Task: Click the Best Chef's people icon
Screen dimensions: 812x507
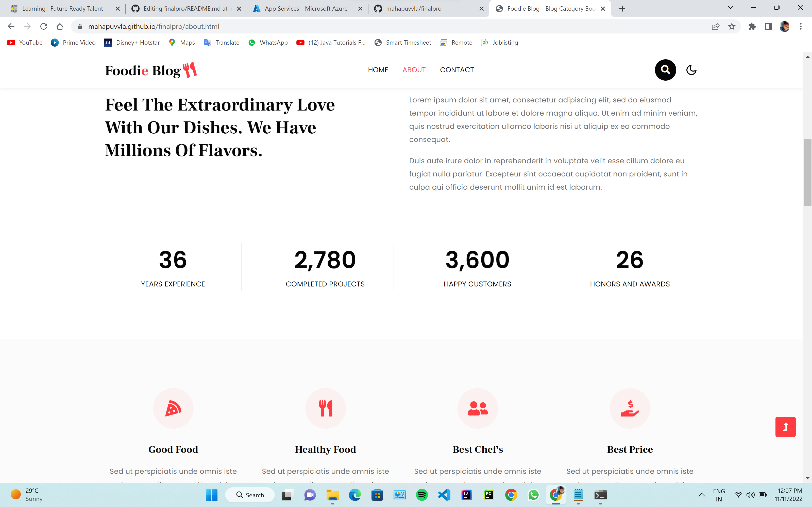Action: coord(478,408)
